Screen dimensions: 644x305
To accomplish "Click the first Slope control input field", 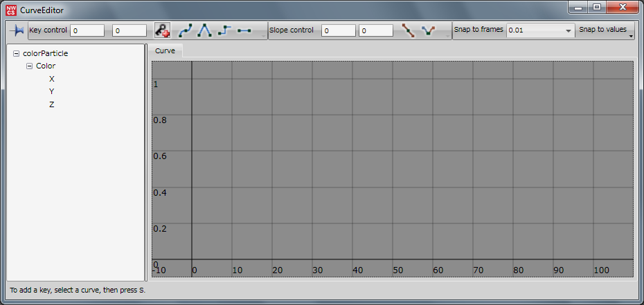I will (339, 31).
